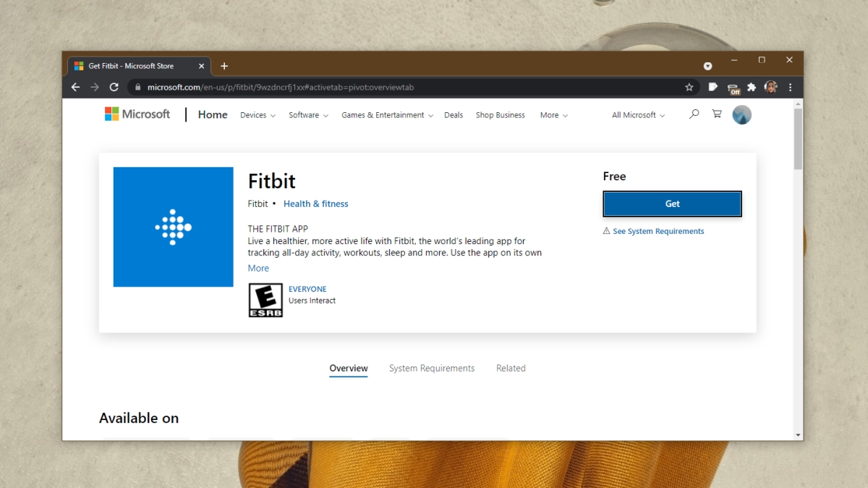This screenshot has height=488, width=868.
Task: Expand the Games & Entertainment menu
Action: tap(387, 115)
